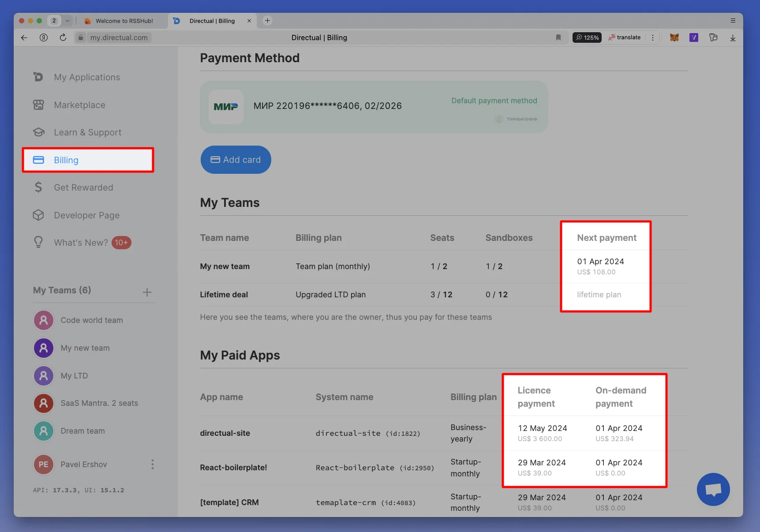Screen dimensions: 760x532
Task: Click the translate button
Action: (x=625, y=37)
